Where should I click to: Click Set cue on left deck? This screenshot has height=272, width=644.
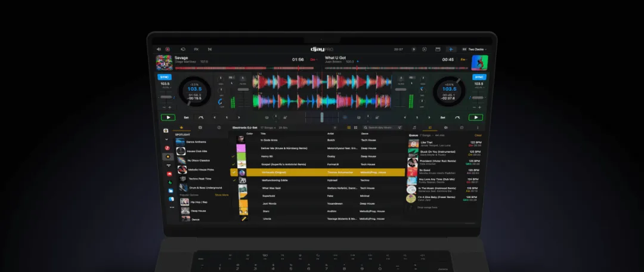(186, 118)
